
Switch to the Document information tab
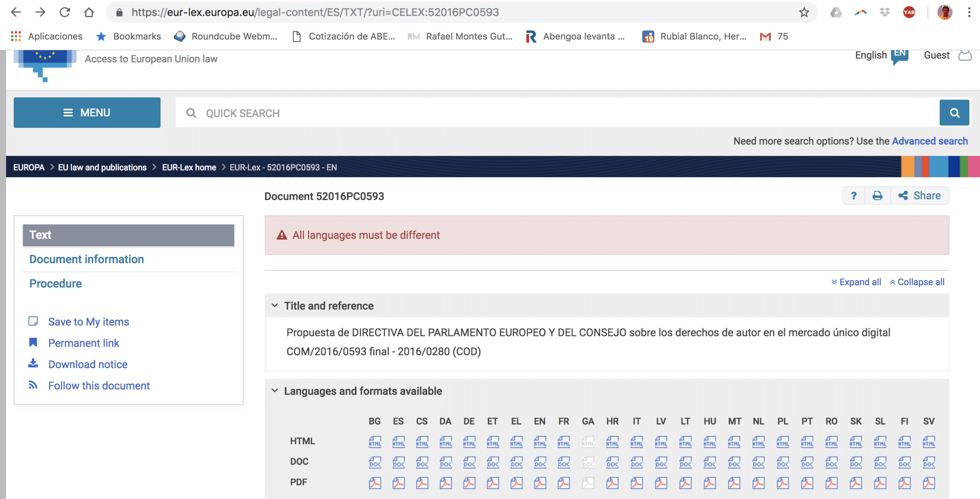[x=87, y=259]
